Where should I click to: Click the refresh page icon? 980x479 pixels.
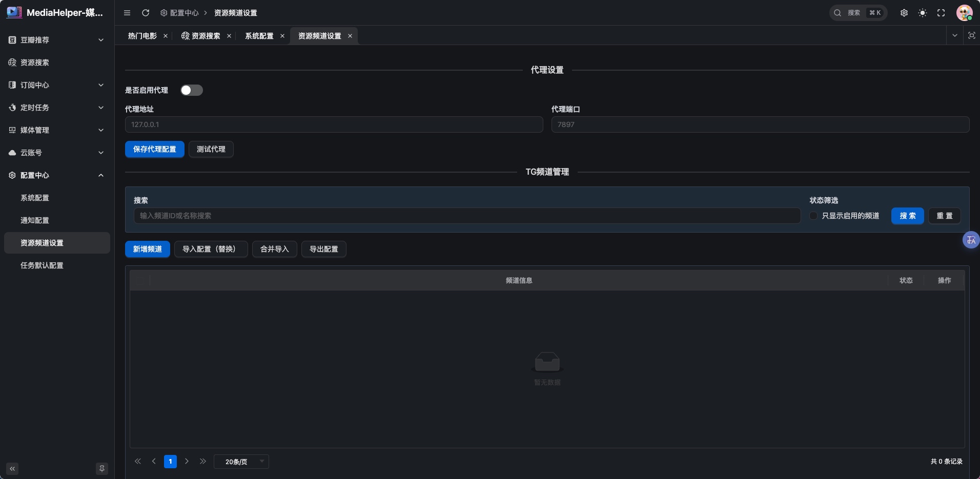[146, 13]
